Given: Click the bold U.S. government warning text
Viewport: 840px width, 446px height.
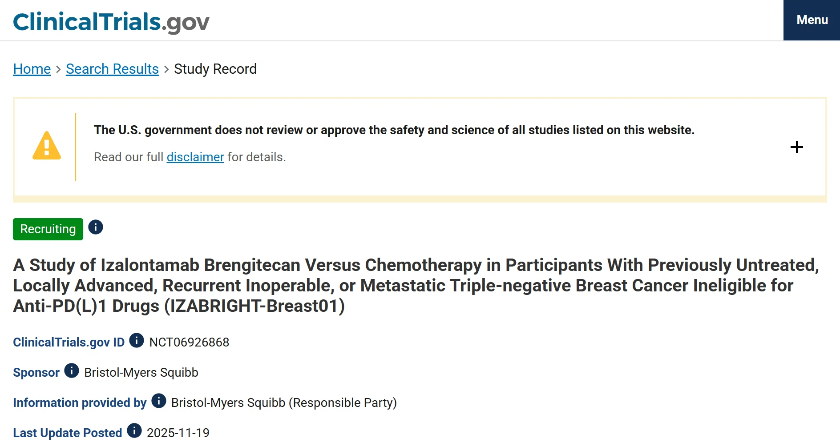Looking at the screenshot, I should pos(393,130).
